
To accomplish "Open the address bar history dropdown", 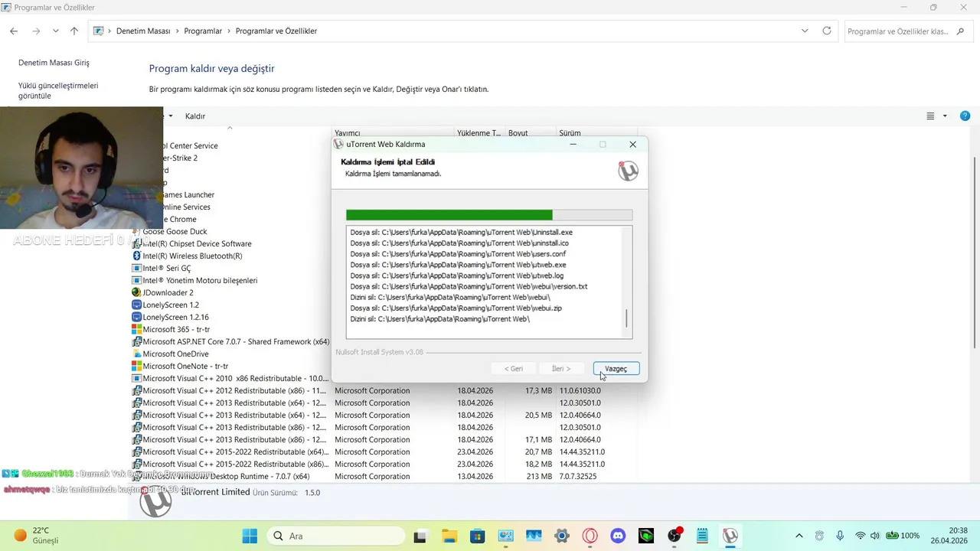I will (x=805, y=31).
